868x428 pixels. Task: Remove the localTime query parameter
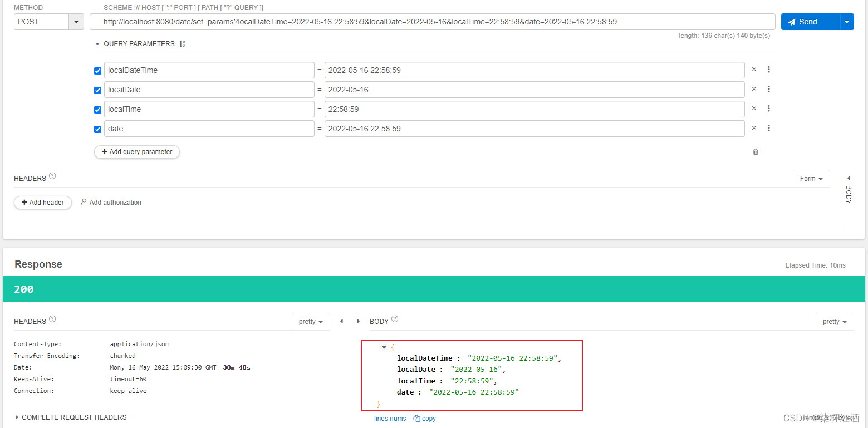(754, 109)
